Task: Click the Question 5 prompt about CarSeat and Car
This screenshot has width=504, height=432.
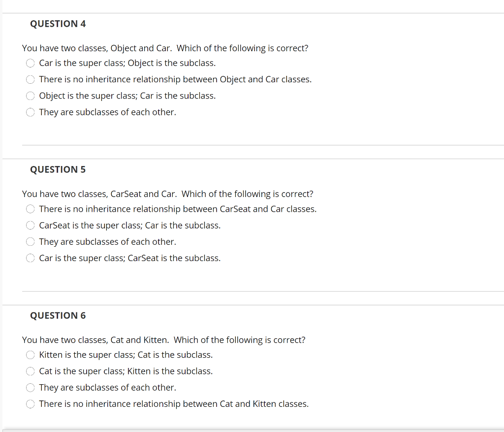Action: (167, 194)
